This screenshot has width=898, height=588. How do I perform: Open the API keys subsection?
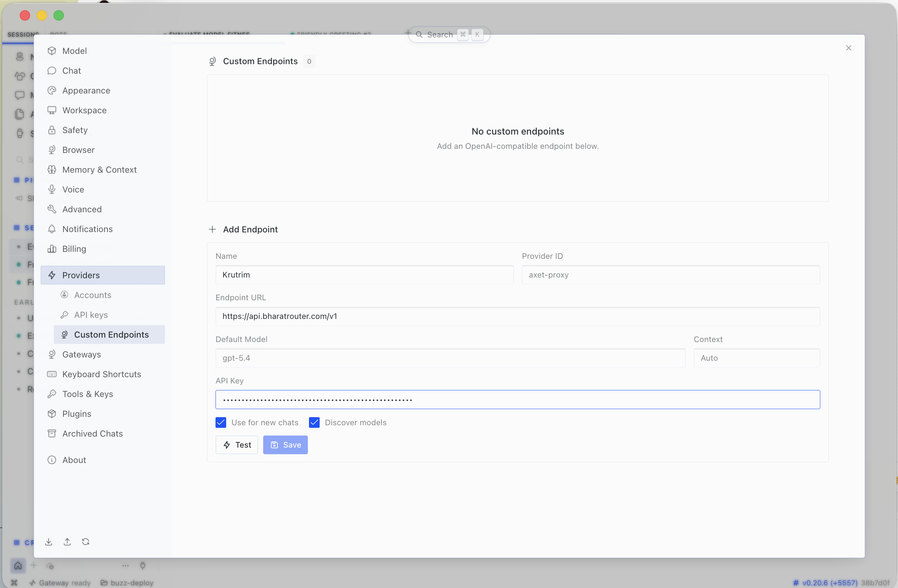point(109,315)
